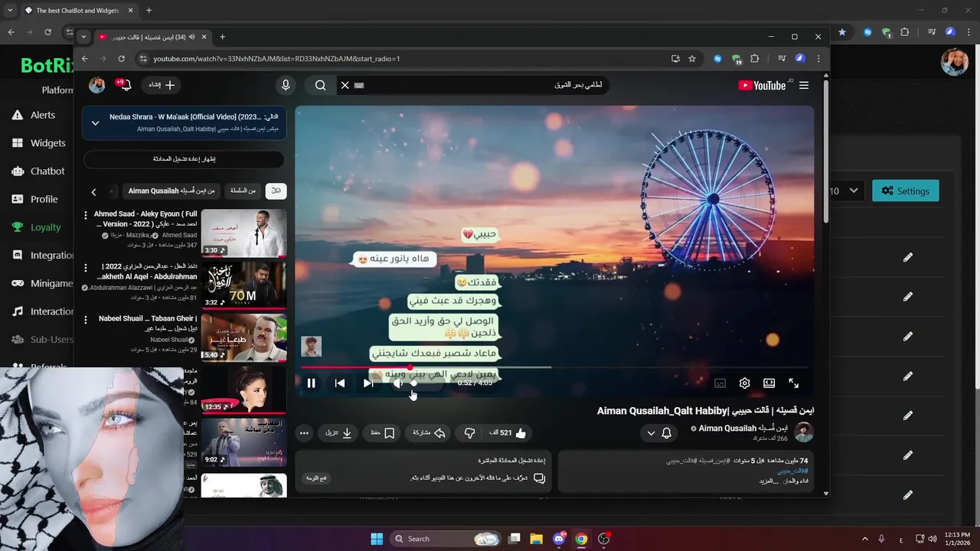
Task: Open the player settings gear
Action: [x=744, y=383]
